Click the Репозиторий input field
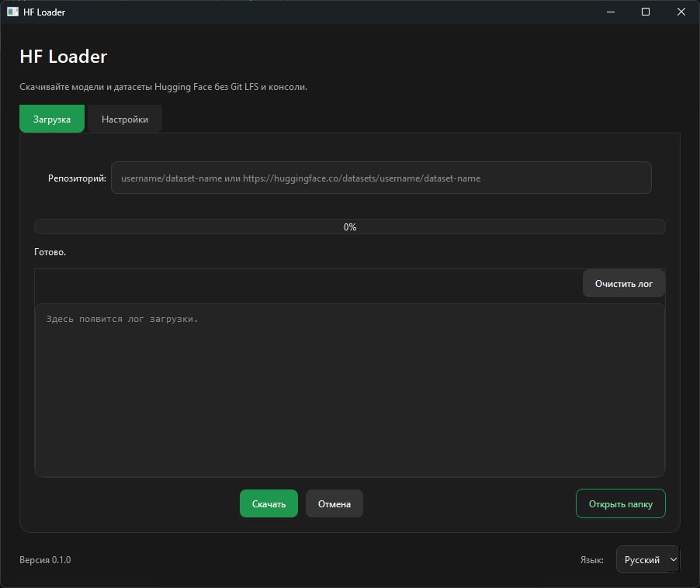Viewport: 700px width, 588px height. (x=381, y=178)
